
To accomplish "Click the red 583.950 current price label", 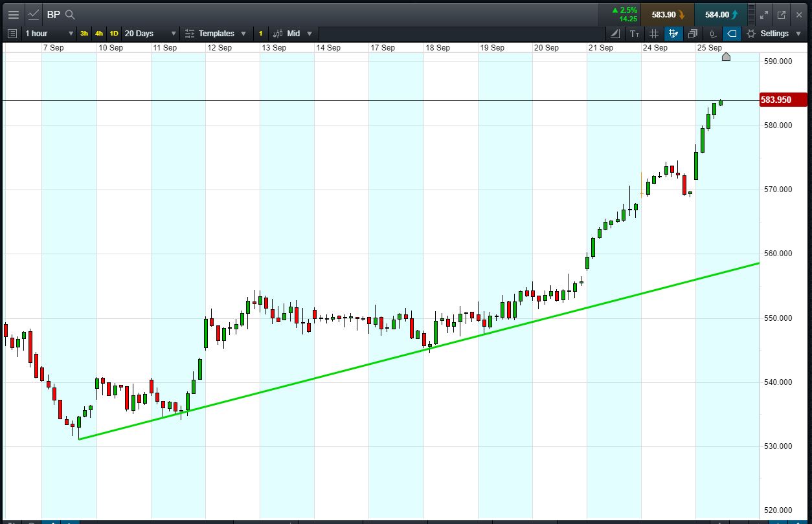I will (x=784, y=100).
